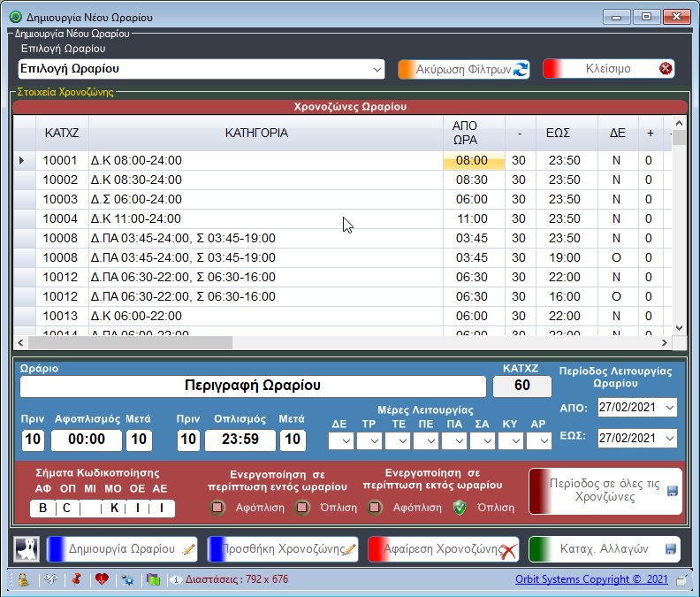Click the red heart icon in status bar
Screen dimensions: 700x597
[102, 580]
